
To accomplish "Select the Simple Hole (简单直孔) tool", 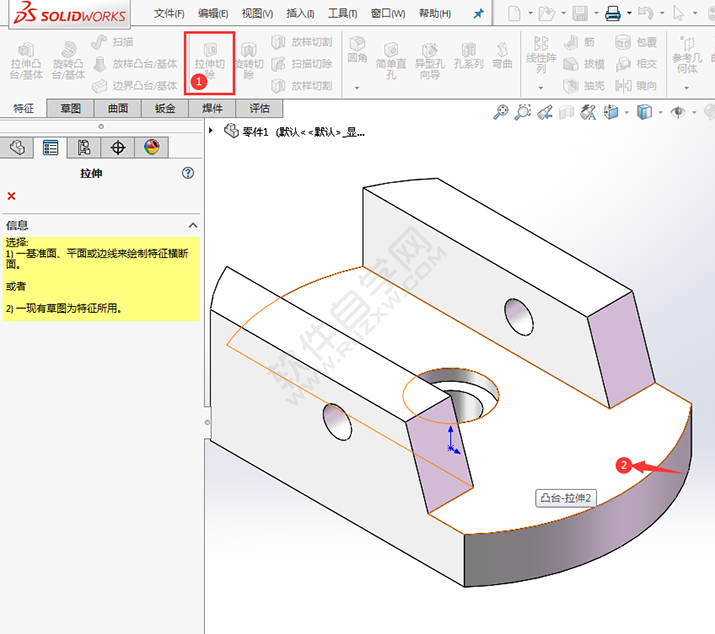I will coord(391,61).
